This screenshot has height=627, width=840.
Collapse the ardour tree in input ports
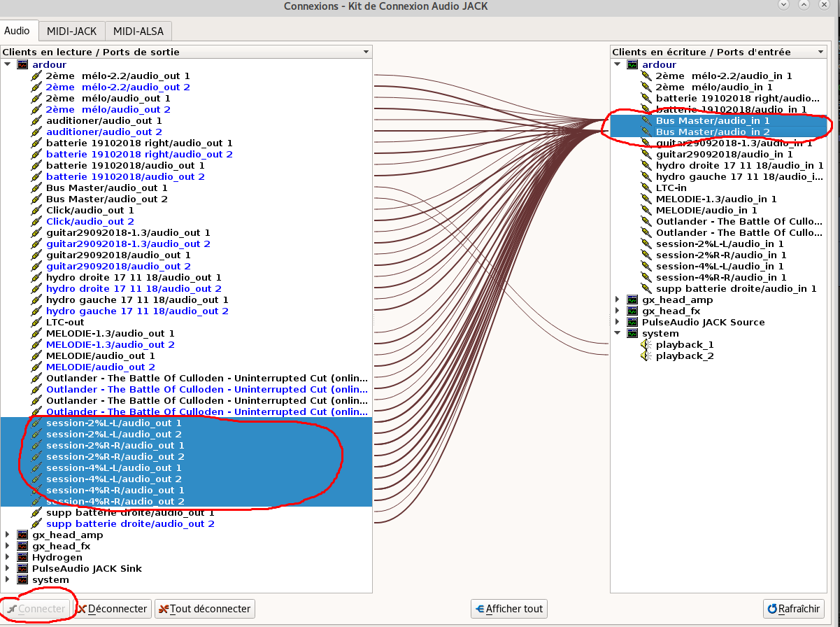[618, 64]
